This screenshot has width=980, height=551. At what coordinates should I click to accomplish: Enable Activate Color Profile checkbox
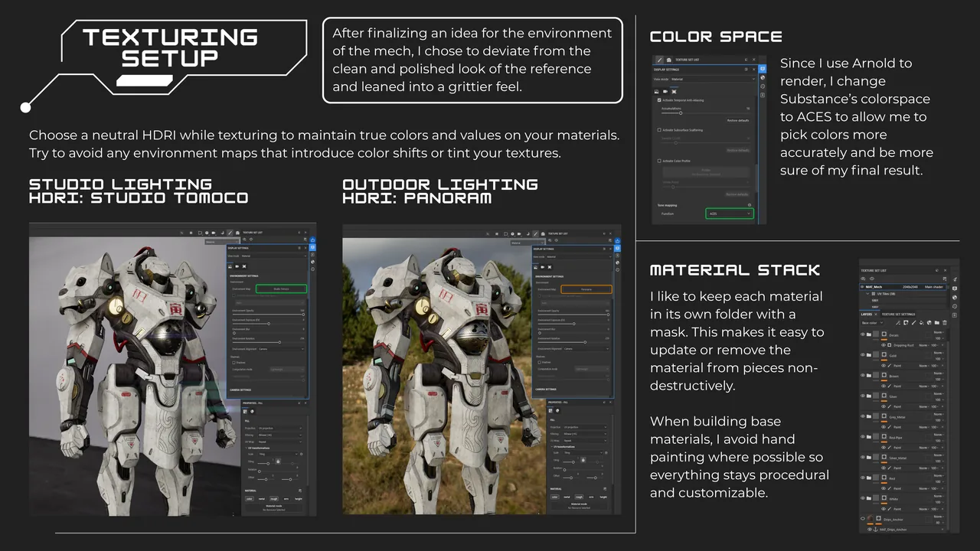point(659,161)
